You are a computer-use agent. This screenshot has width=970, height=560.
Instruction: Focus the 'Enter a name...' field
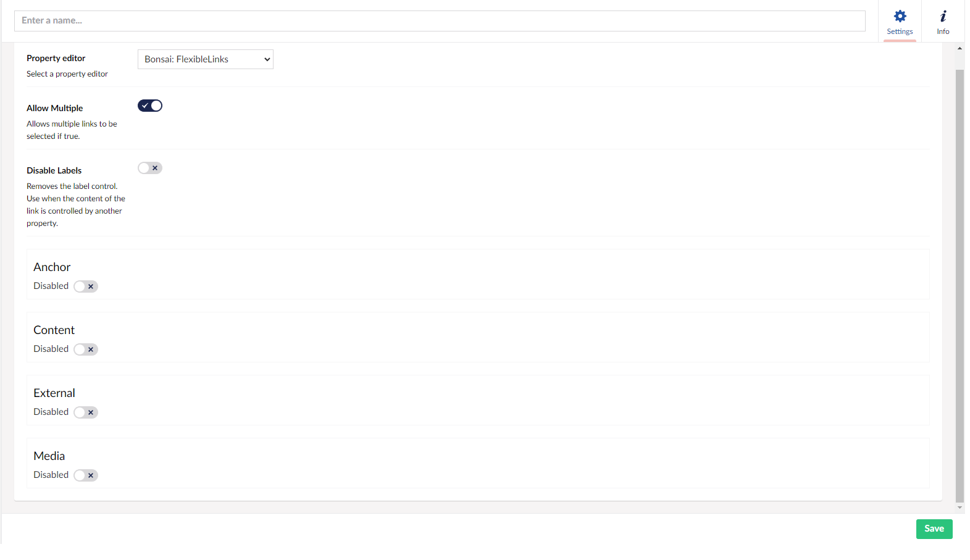coord(440,21)
